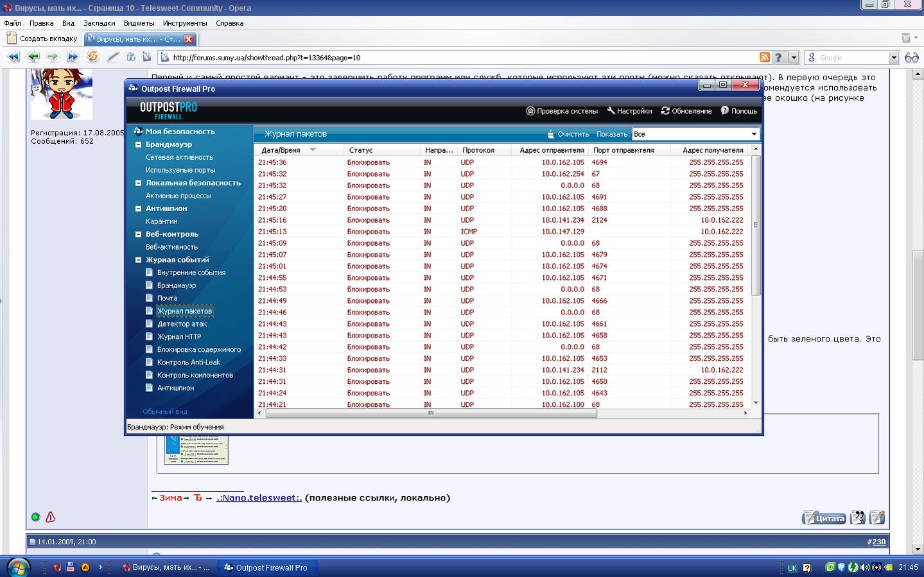
Task: Click the Цитата quote button
Action: point(824,518)
